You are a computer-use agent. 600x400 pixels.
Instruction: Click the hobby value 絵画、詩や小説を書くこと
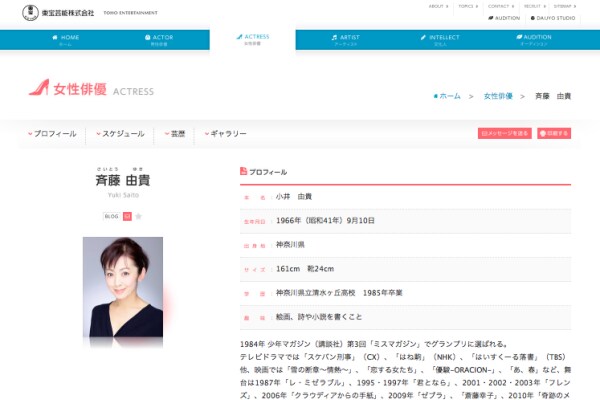pyautogui.click(x=319, y=317)
